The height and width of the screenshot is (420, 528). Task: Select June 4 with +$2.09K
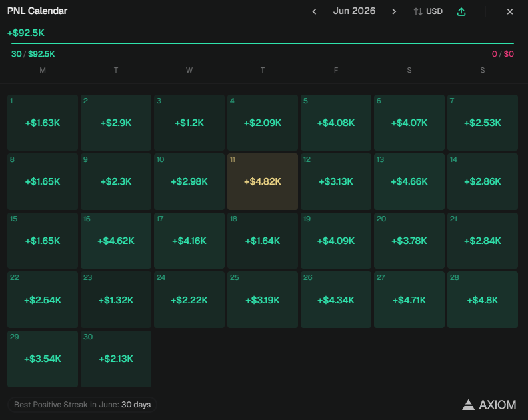pos(263,123)
